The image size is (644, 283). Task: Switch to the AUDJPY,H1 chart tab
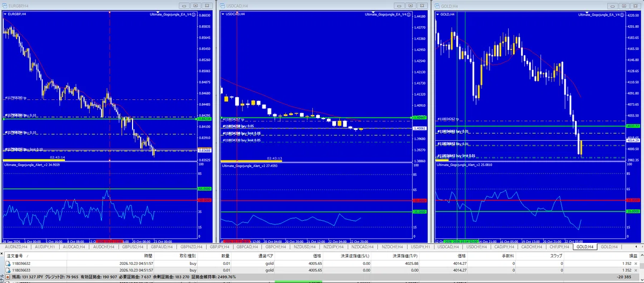click(44, 246)
